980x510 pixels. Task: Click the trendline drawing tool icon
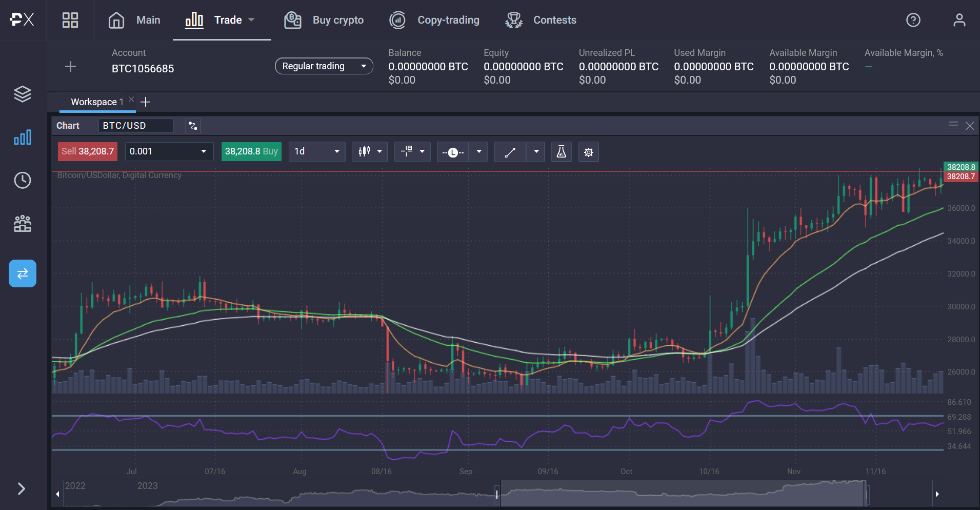[510, 152]
